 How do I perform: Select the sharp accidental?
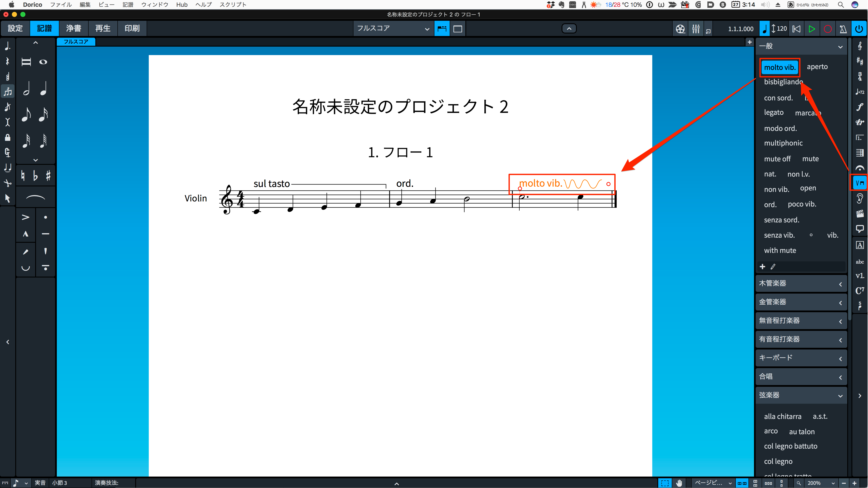(x=48, y=175)
